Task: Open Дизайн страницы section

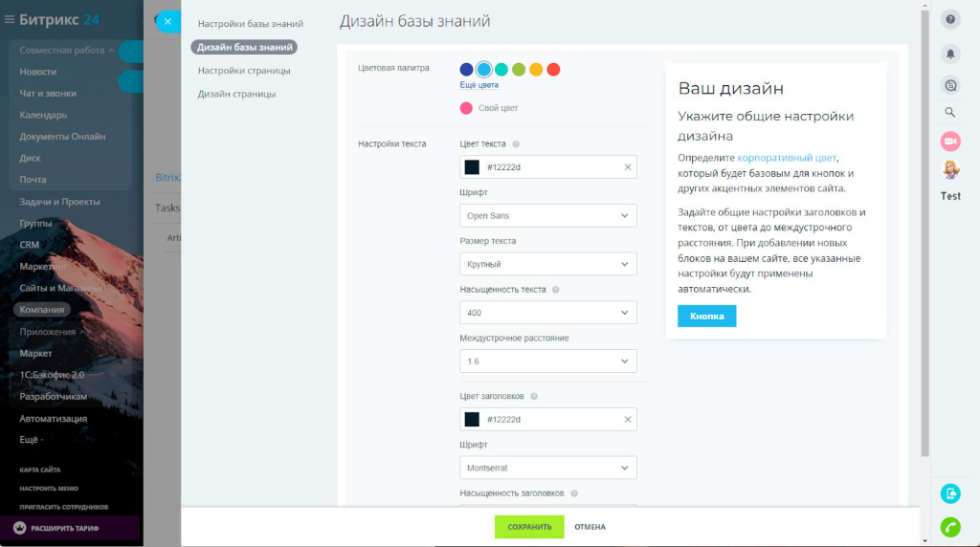Action: click(236, 94)
